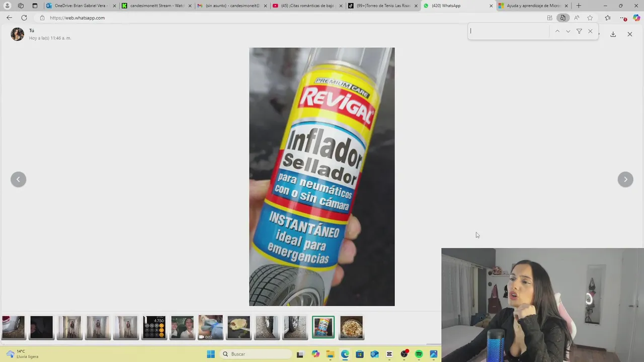Open Microsoft Store from the taskbar
The image size is (644, 362).
[x=360, y=354]
